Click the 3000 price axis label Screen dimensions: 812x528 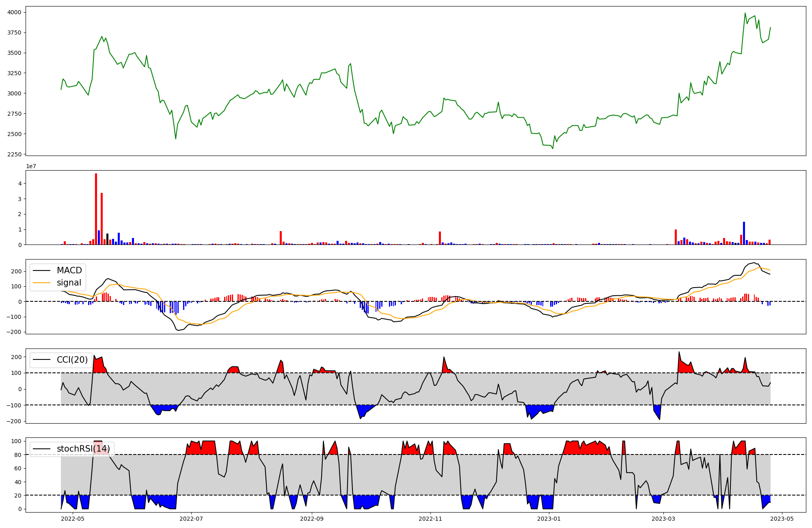14,93
